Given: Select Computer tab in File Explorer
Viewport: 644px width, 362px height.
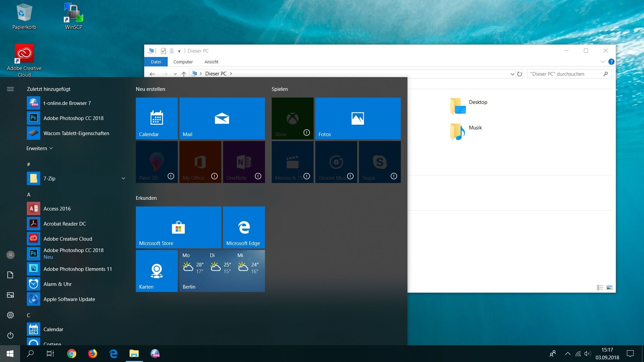Looking at the screenshot, I should 182,61.
